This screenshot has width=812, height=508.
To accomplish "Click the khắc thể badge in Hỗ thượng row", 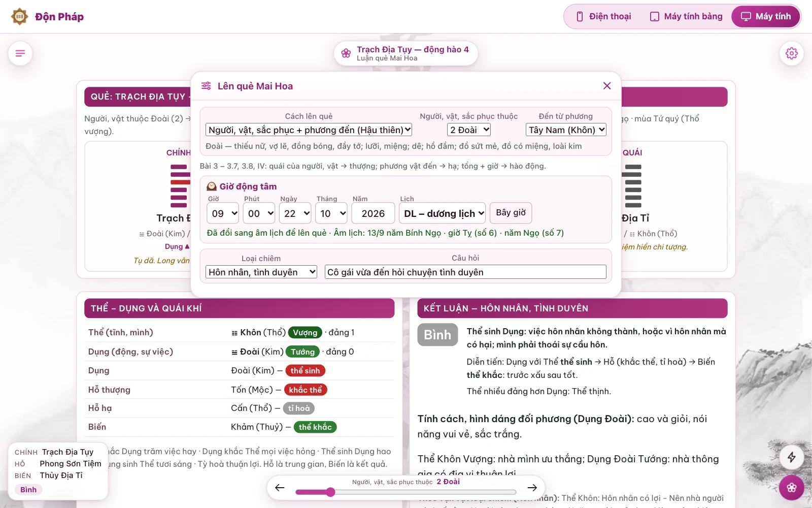I will click(x=306, y=390).
